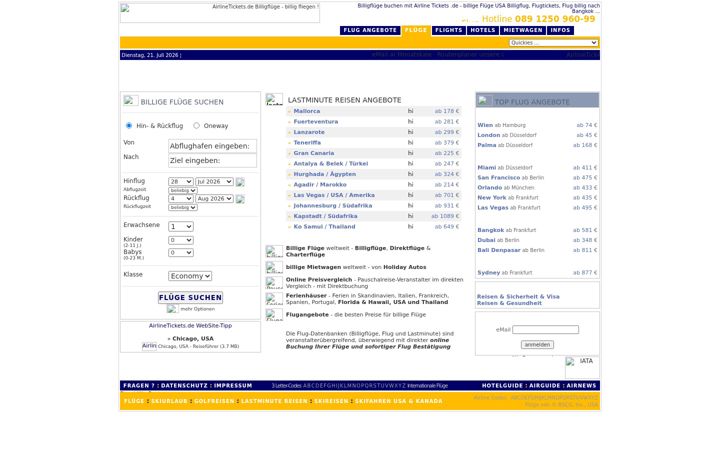Open the Hinflug day dropdown showing 28
Viewport: 720px width, 450px height.
[x=180, y=182]
